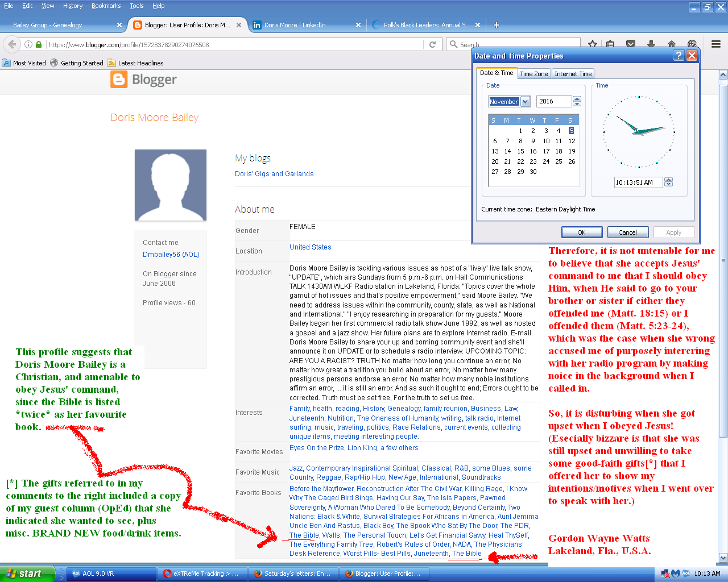Click the Firefox home icon
Viewport: 728px width, 582px height.
671,44
